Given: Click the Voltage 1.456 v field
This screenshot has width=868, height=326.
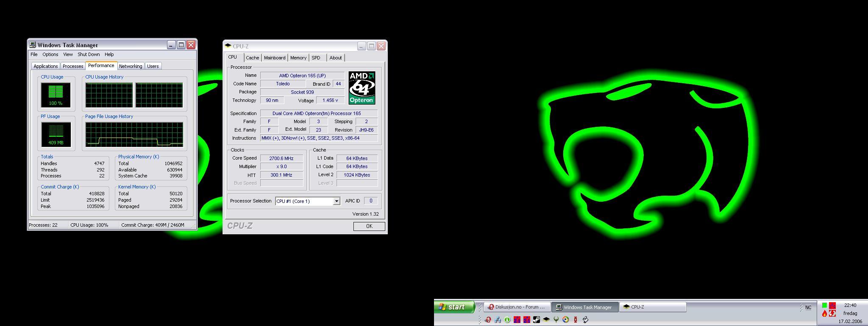Looking at the screenshot, I should click(330, 100).
